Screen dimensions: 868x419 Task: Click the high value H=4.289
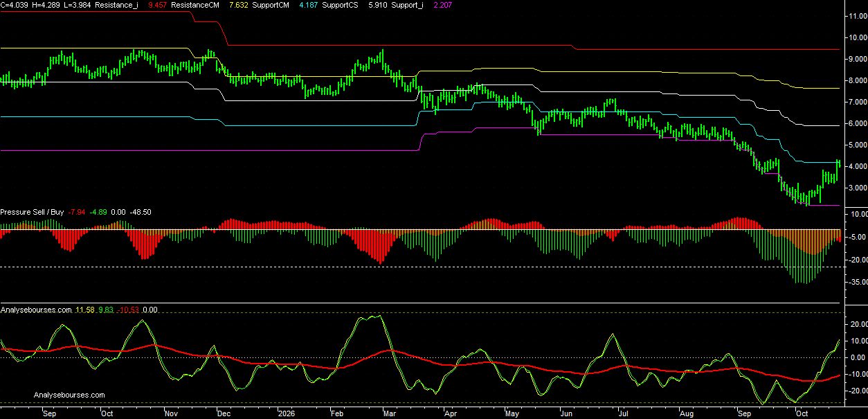click(44, 4)
